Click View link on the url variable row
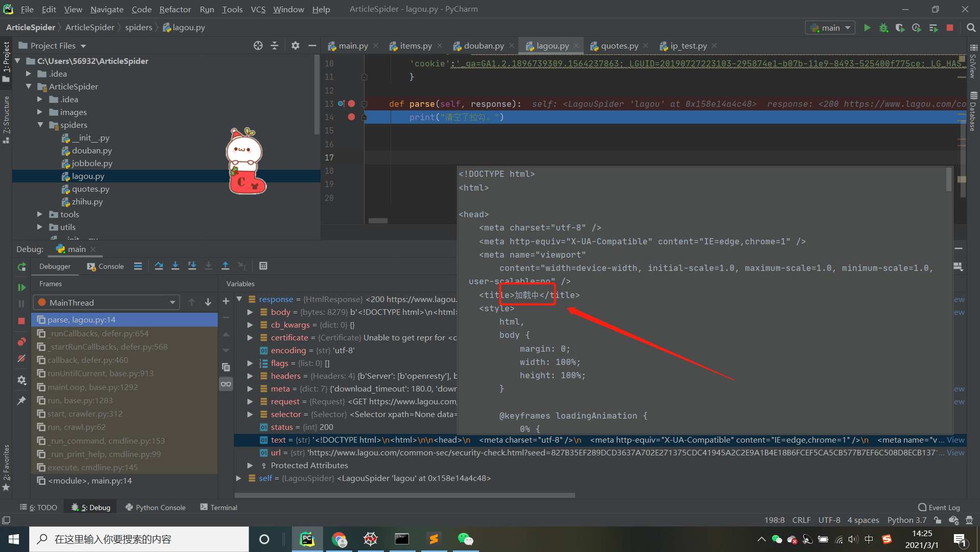This screenshot has width=980, height=552. 955,452
